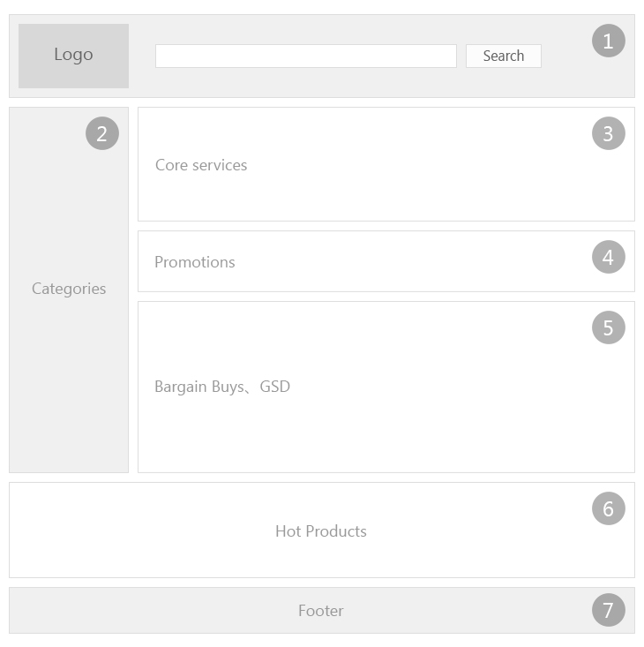Open the Promotions section label
Image resolution: width=644 pixels, height=647 pixels.
195,262
